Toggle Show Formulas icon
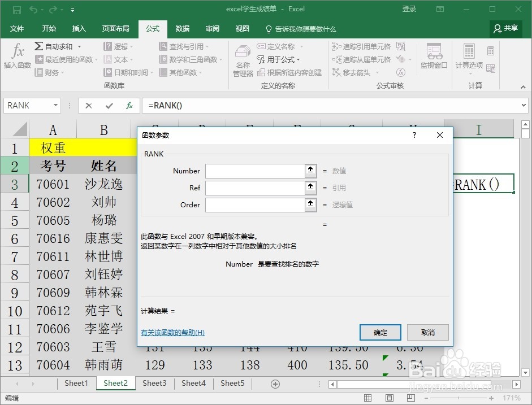This screenshot has width=532, height=405. click(401, 46)
